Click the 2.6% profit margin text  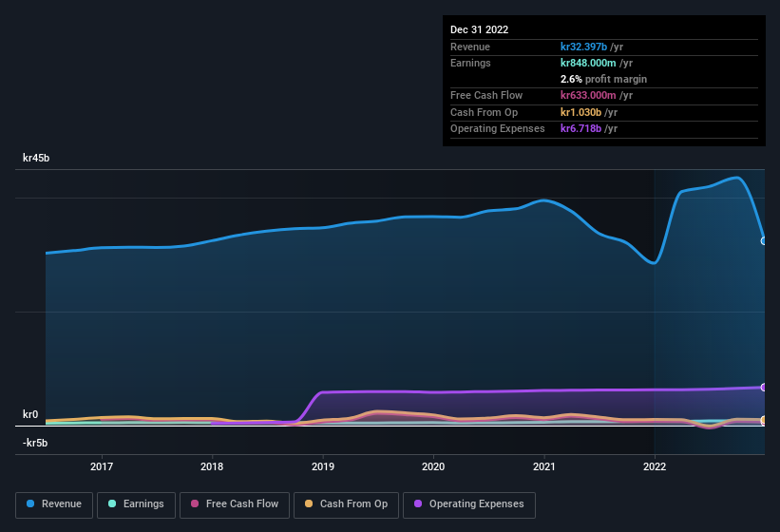click(603, 79)
